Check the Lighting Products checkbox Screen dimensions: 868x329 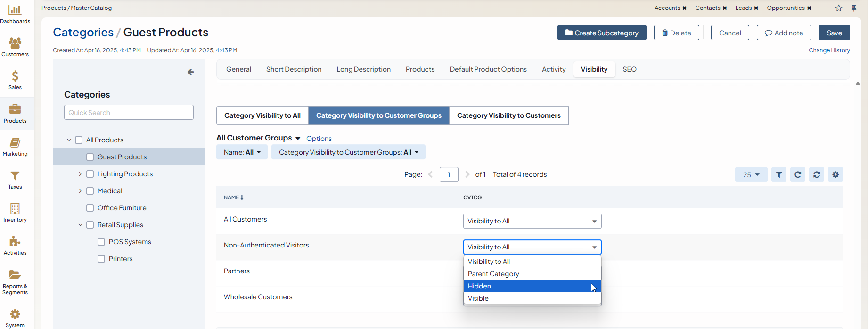pos(90,174)
